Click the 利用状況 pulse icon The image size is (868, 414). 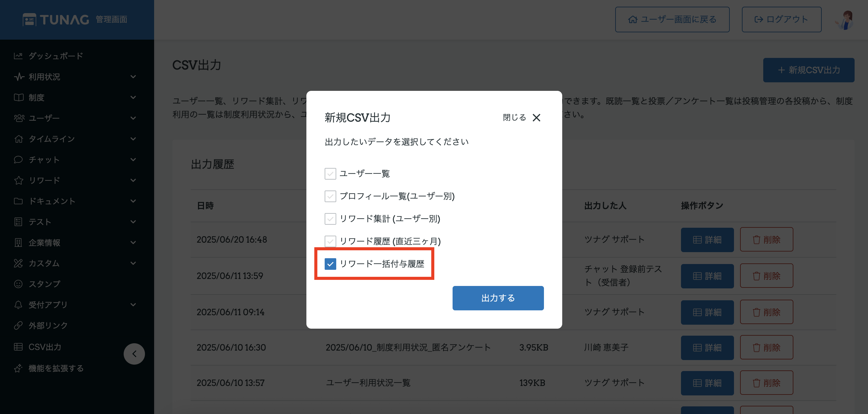pos(19,77)
